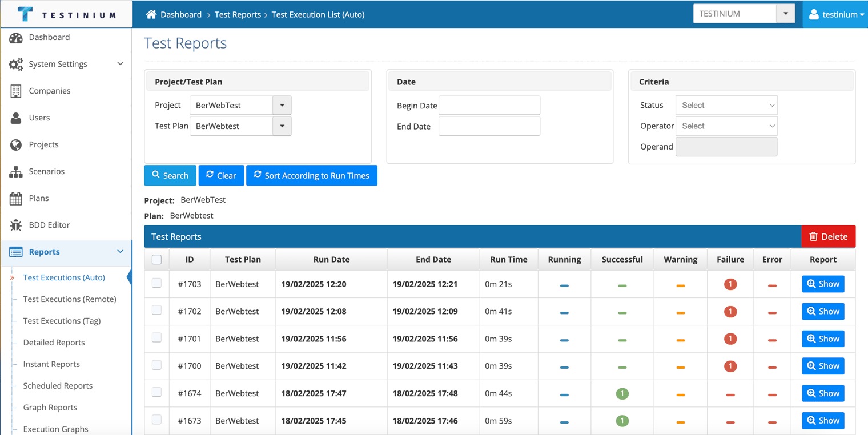Show the report for run #1702

[823, 311]
